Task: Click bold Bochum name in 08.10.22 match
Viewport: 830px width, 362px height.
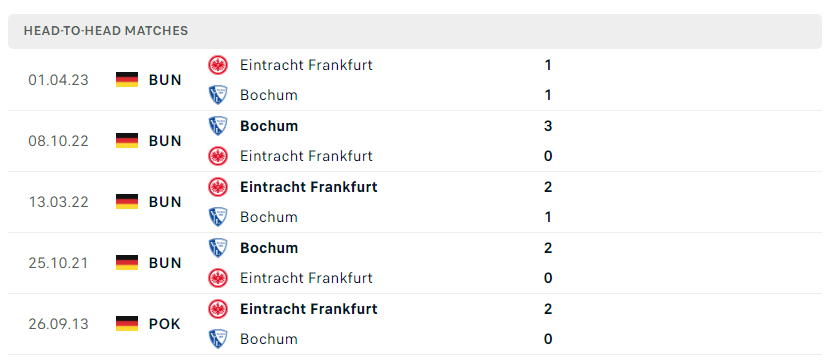Action: 269,126
